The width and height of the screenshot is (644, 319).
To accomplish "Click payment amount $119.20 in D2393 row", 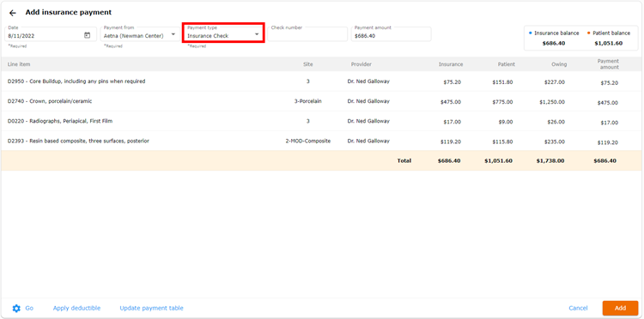I will tap(607, 142).
